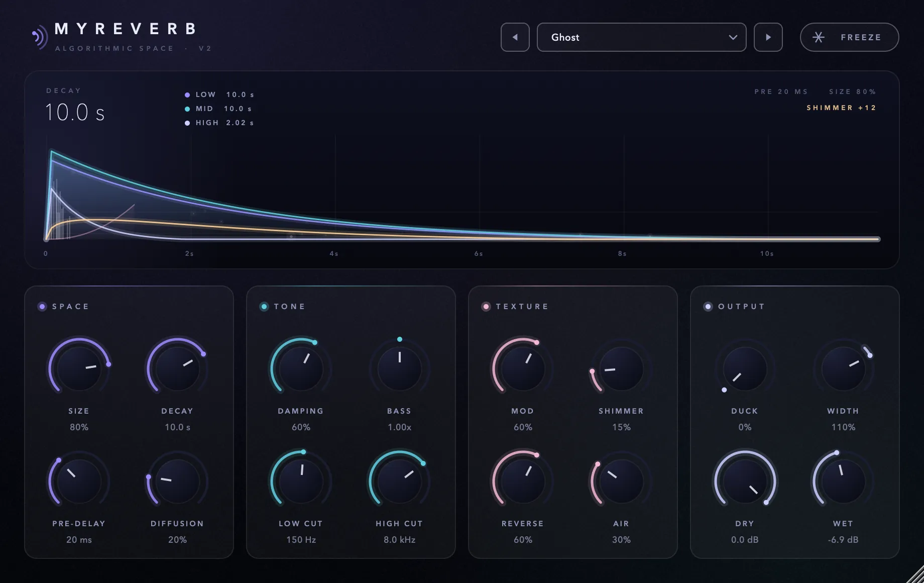
Task: Load the previous preset with left arrow
Action: tap(515, 37)
